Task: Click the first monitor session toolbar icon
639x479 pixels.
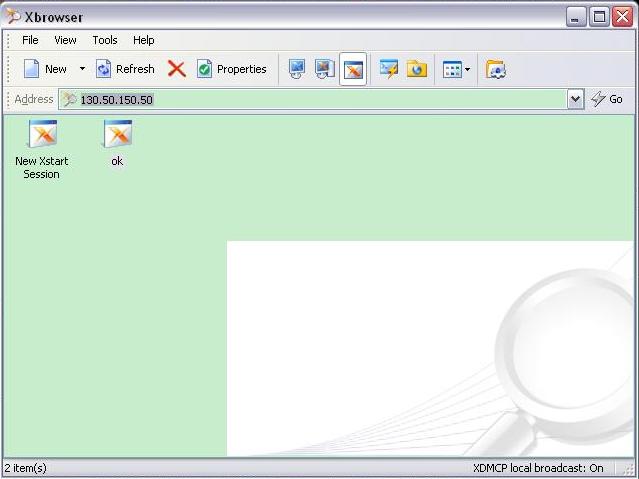Action: (297, 69)
